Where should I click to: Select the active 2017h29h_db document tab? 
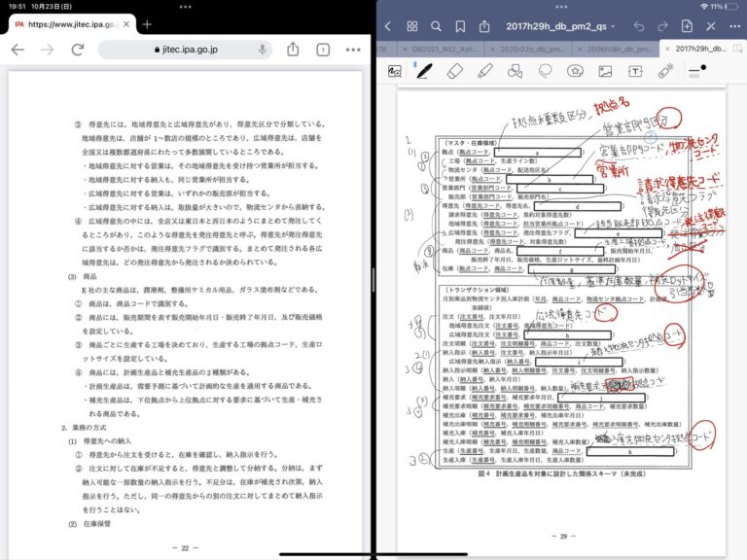700,49
